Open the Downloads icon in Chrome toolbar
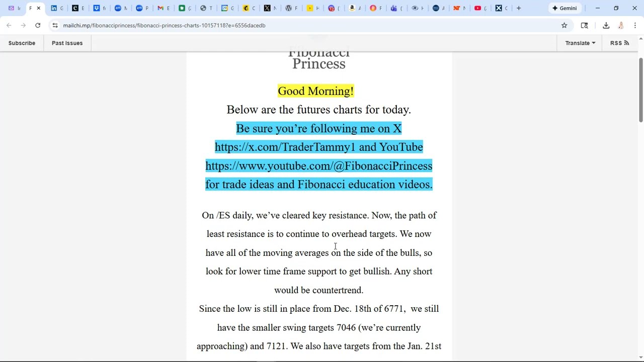The height and width of the screenshot is (362, 644). [x=606, y=25]
